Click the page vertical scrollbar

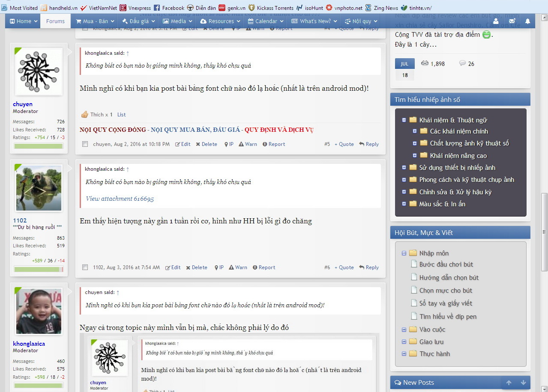click(x=544, y=231)
